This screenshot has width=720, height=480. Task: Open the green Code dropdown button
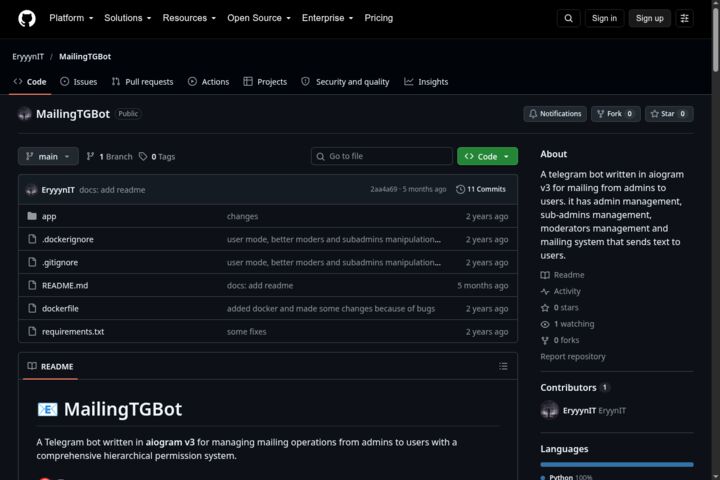487,156
